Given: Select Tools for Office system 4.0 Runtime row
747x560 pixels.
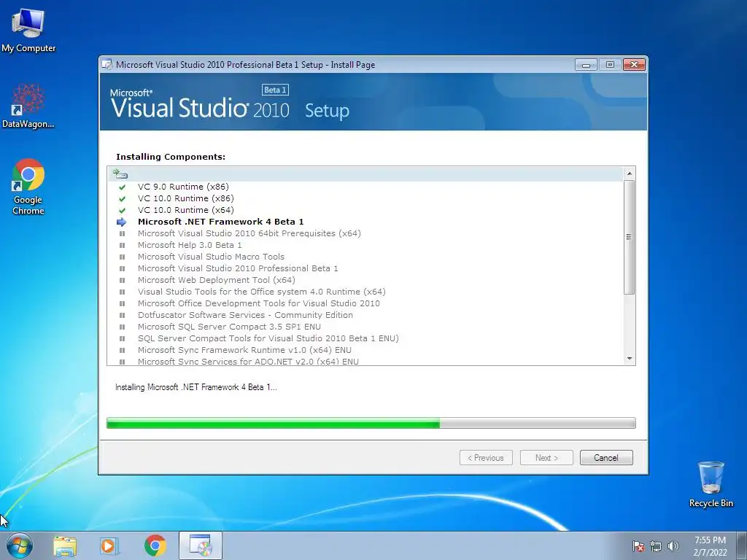Looking at the screenshot, I should pos(262,292).
